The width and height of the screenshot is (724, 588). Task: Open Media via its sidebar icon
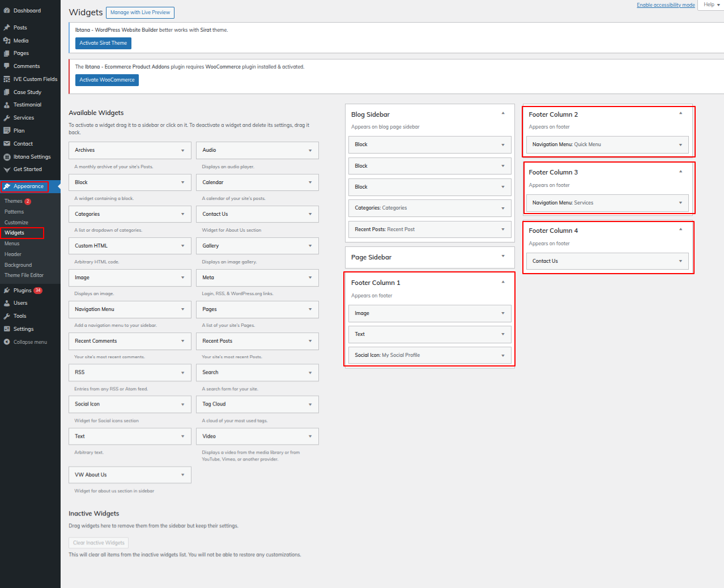click(x=7, y=41)
